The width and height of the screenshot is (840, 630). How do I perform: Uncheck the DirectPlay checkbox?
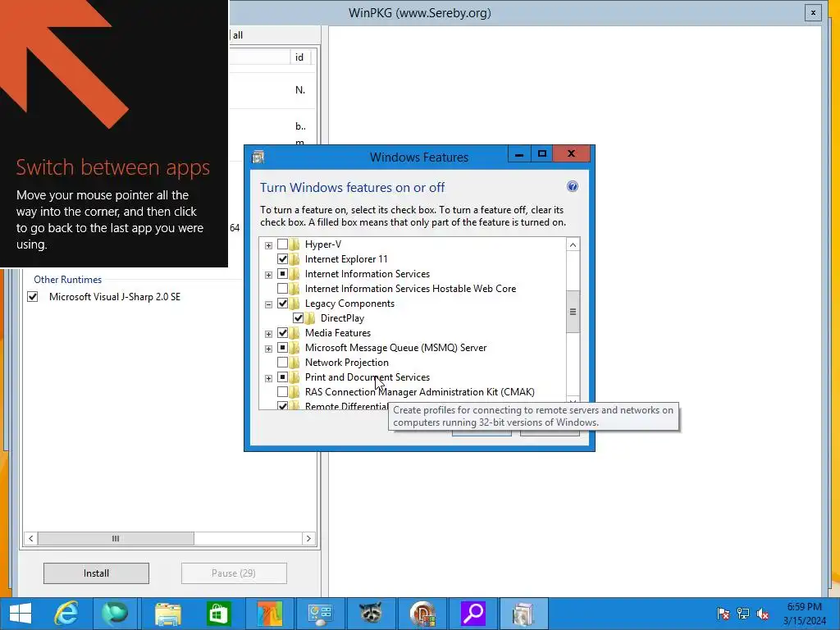click(298, 318)
